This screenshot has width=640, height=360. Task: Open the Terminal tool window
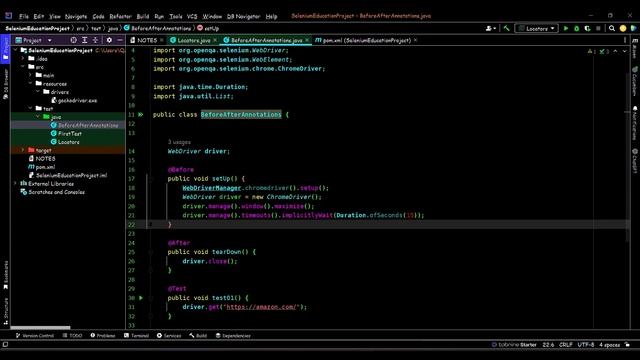pyautogui.click(x=136, y=336)
